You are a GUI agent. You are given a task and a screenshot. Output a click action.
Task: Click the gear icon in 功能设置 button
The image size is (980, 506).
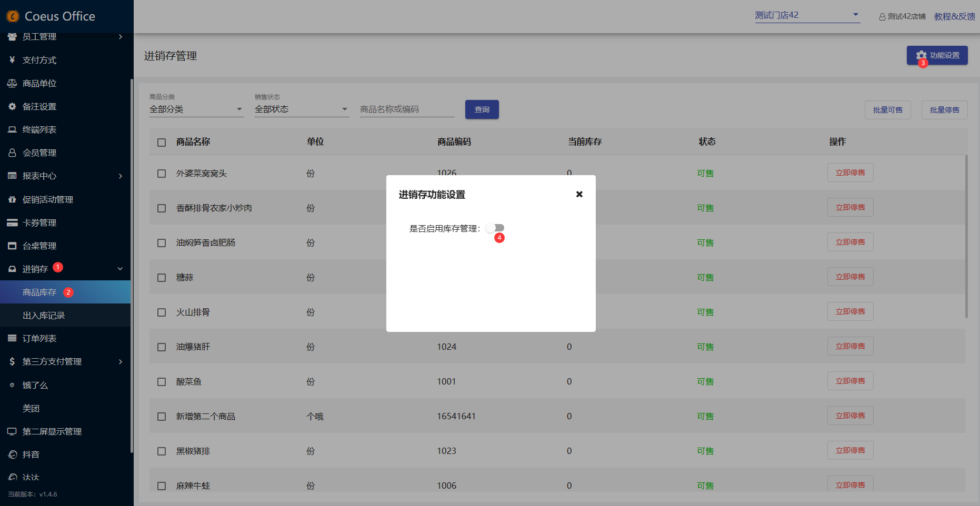921,55
